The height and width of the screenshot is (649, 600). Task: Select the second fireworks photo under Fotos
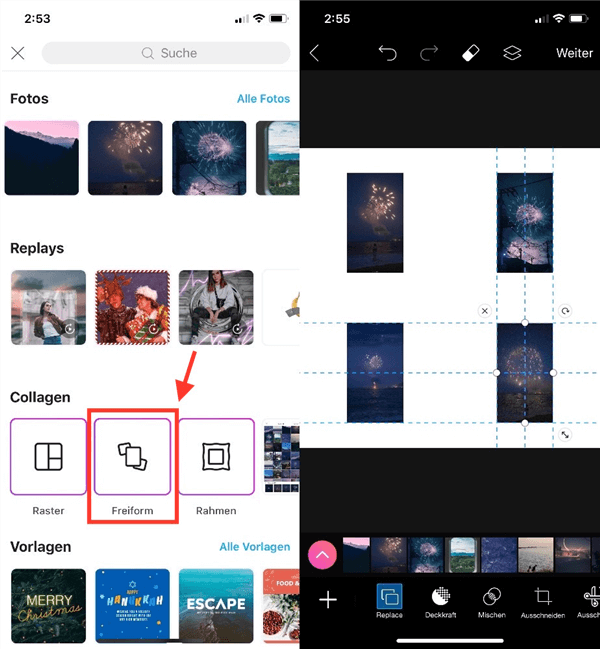point(125,158)
